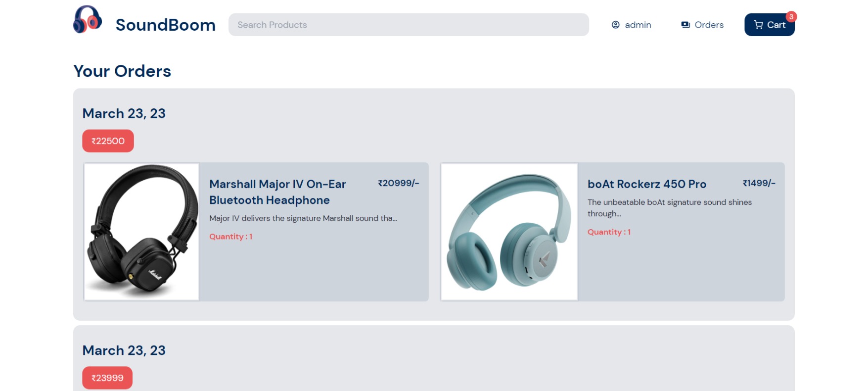The width and height of the screenshot is (868, 391).
Task: Open the Cart button
Action: point(770,25)
